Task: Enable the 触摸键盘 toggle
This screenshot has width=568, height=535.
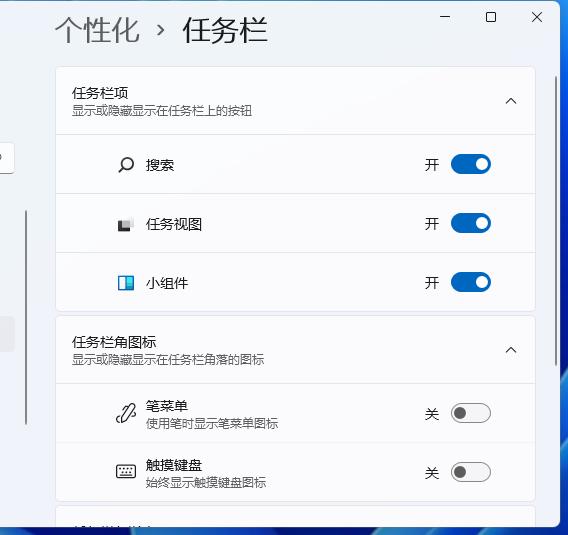Action: point(471,472)
